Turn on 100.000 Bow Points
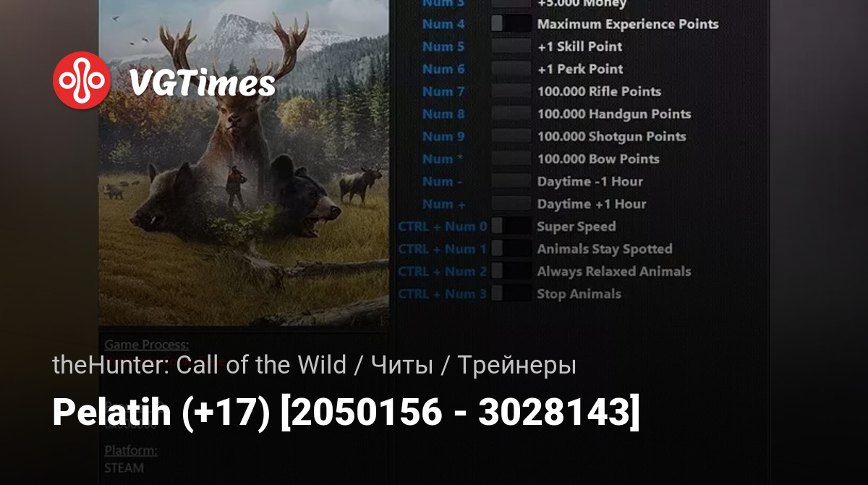 tap(511, 159)
